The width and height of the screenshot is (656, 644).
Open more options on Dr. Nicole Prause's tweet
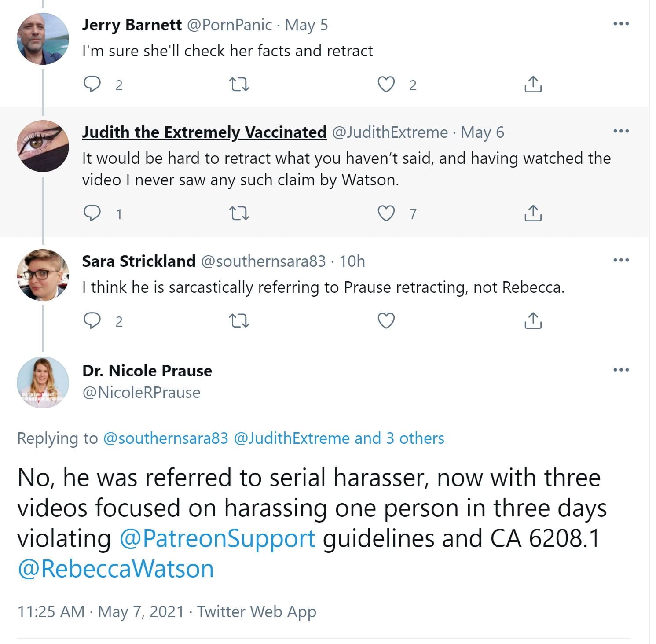coord(621,370)
